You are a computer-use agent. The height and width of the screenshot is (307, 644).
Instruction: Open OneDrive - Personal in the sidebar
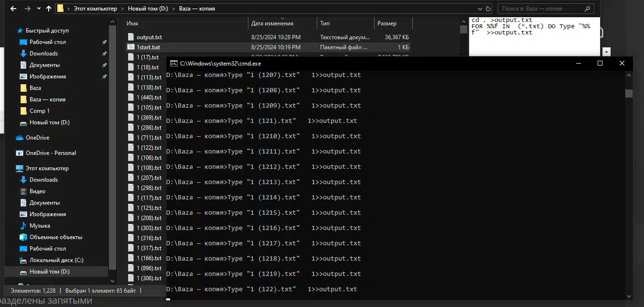tap(51, 153)
